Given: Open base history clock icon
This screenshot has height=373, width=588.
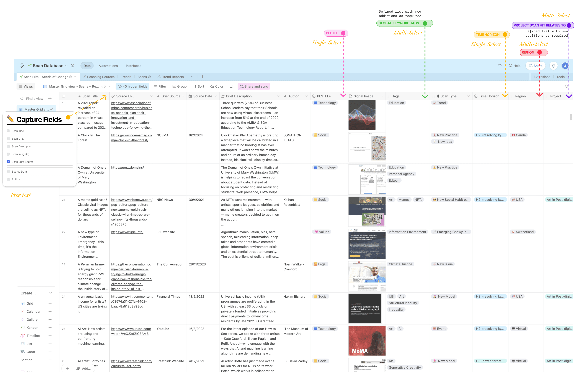Looking at the screenshot, I should click(500, 66).
